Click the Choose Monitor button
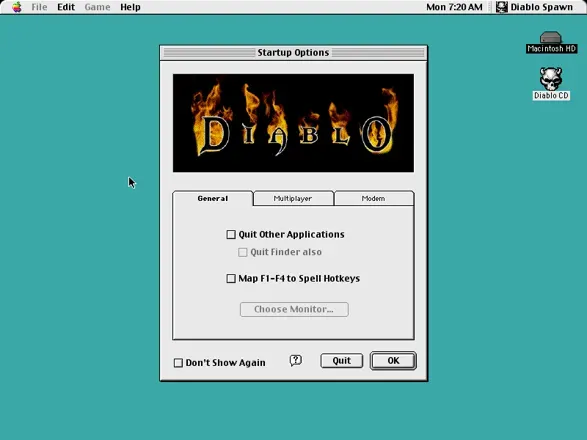This screenshot has height=440, width=587. 294,309
